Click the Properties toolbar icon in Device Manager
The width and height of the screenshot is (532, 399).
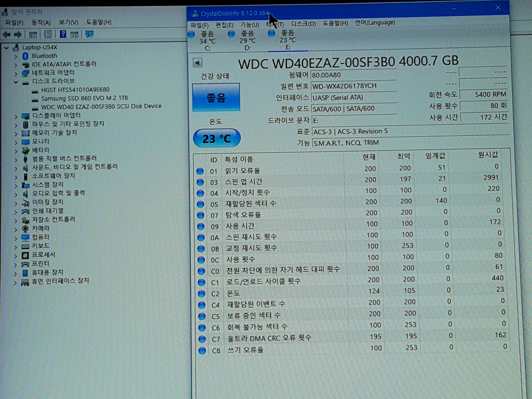48,34
